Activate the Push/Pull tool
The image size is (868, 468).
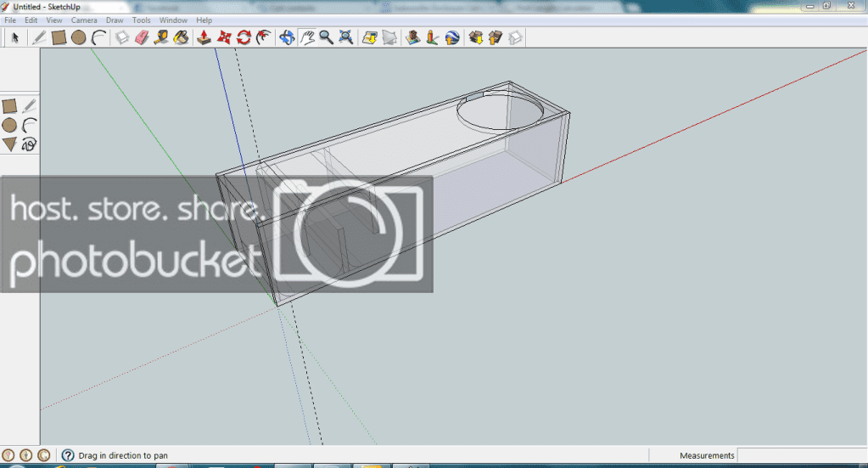pos(204,37)
